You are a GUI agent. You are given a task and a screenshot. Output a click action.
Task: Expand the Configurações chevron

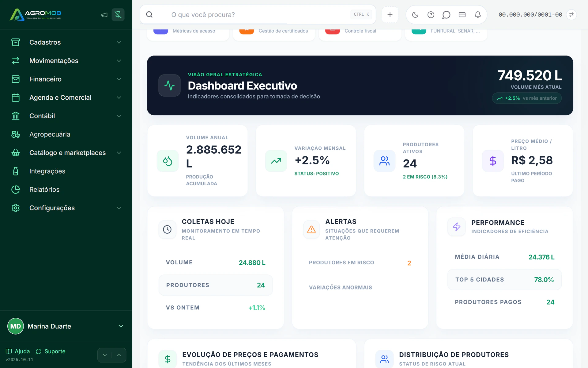pyautogui.click(x=119, y=208)
